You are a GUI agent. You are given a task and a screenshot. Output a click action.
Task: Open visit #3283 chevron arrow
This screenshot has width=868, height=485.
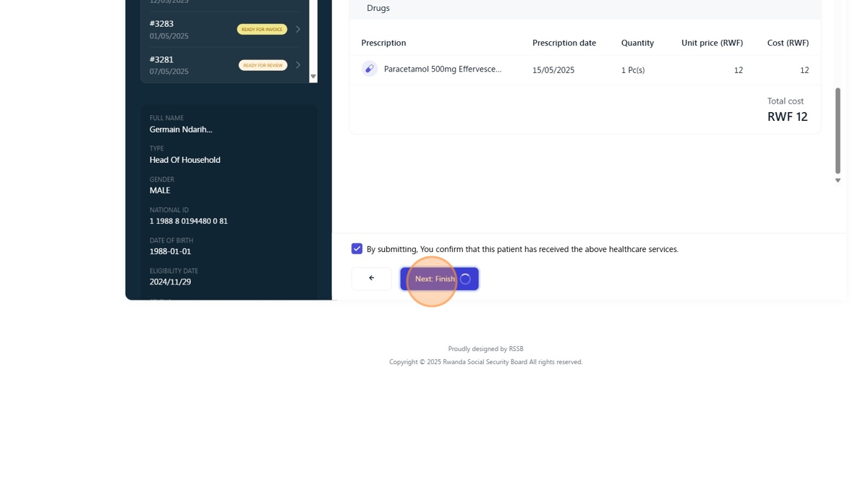pyautogui.click(x=298, y=30)
